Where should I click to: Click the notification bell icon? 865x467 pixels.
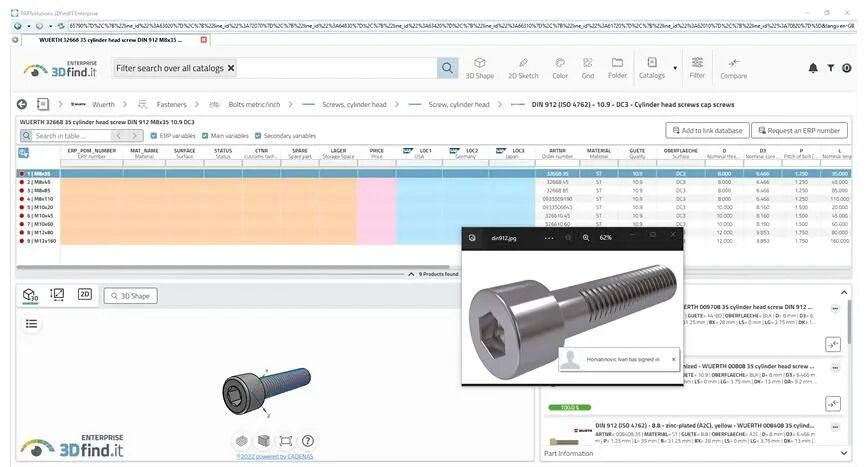pyautogui.click(x=813, y=68)
